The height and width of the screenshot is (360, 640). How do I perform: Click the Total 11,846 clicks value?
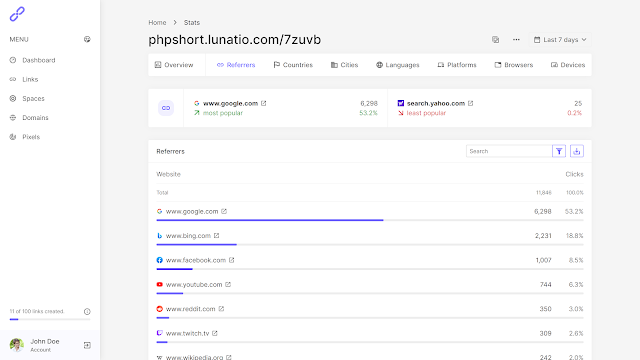543,193
